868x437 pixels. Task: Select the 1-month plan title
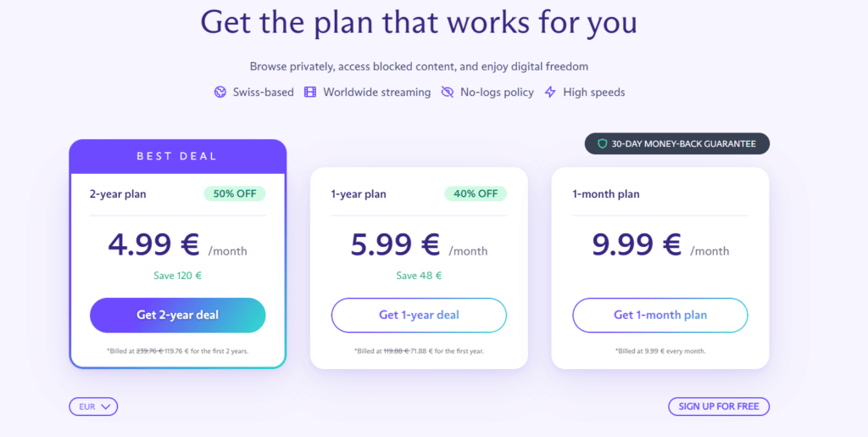[x=606, y=194]
